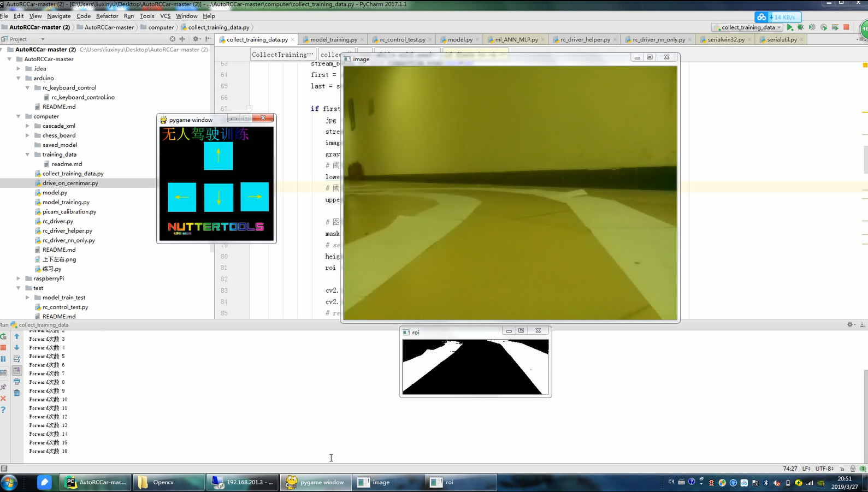Open Run panel help question mark
868x492 pixels.
[3, 410]
